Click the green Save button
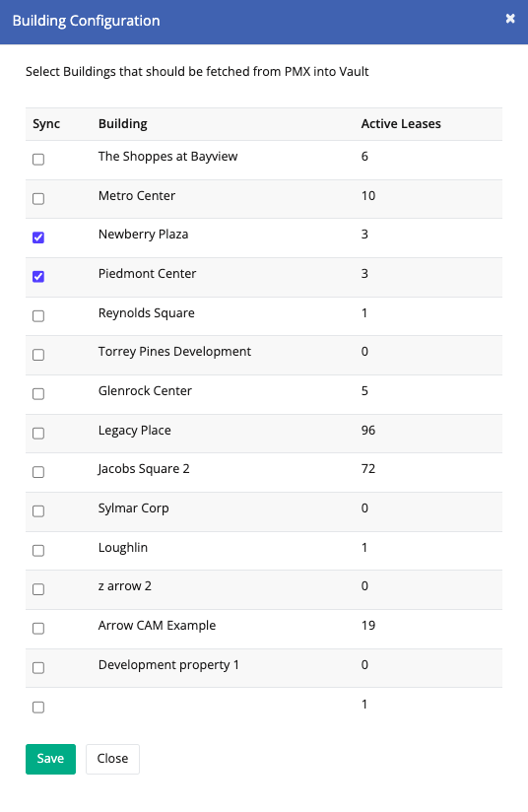Viewport: 528px width, 812px height. point(50,759)
